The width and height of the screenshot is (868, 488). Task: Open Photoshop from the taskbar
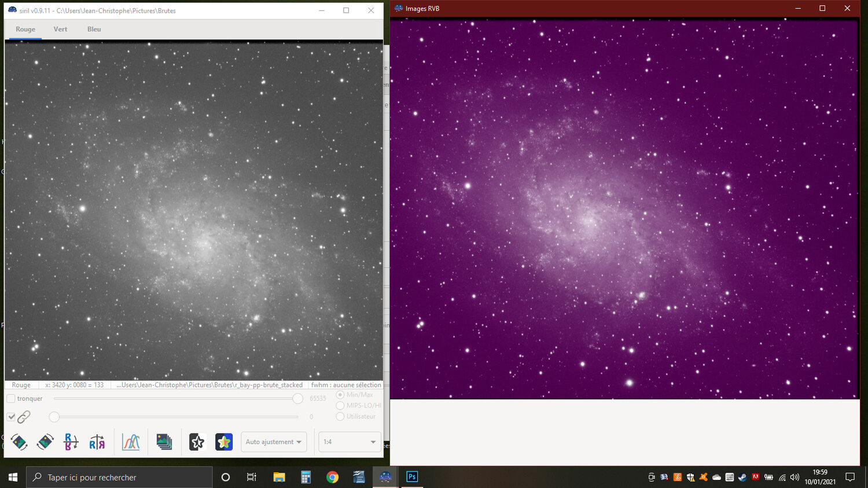pos(412,477)
